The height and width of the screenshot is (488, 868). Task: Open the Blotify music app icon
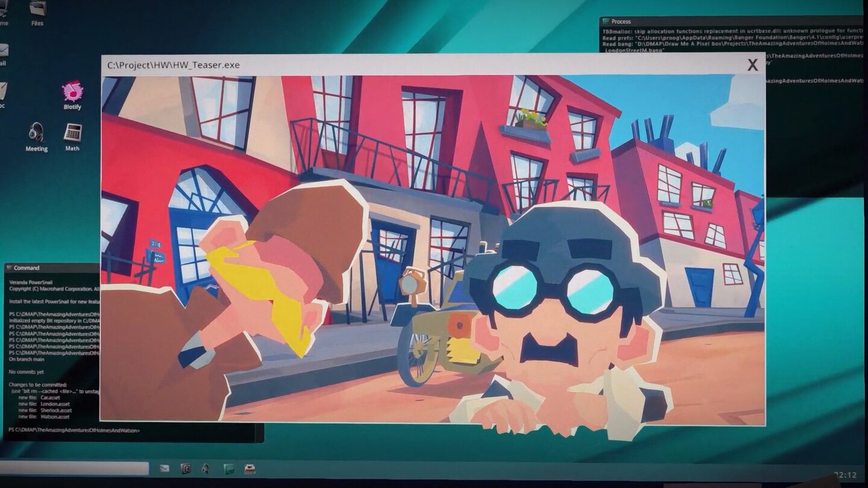(x=72, y=92)
